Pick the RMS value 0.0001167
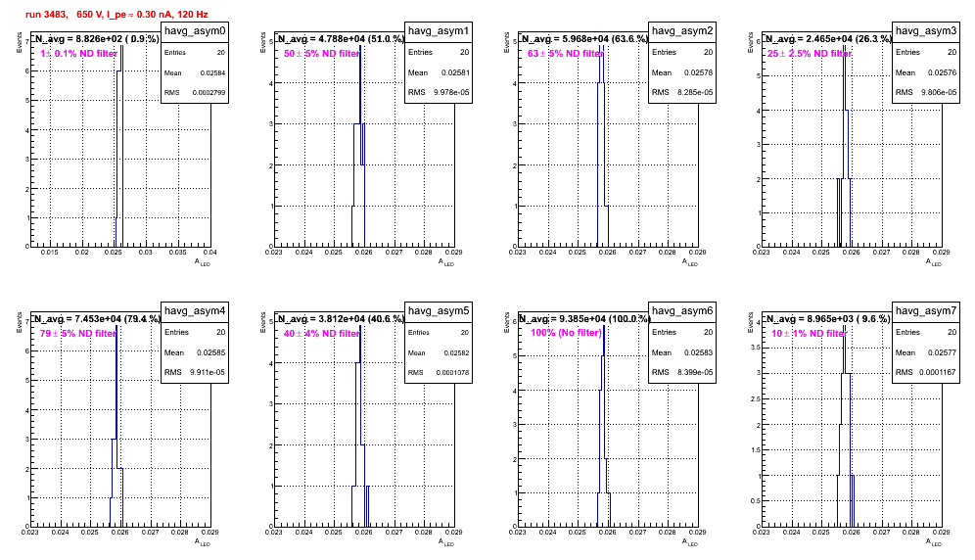This screenshot has width=975, height=560. pos(937,373)
